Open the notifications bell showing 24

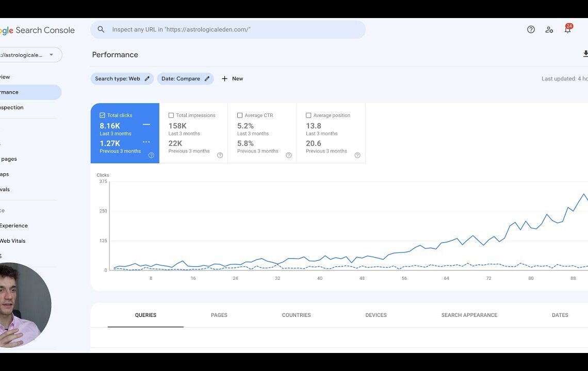(x=568, y=29)
